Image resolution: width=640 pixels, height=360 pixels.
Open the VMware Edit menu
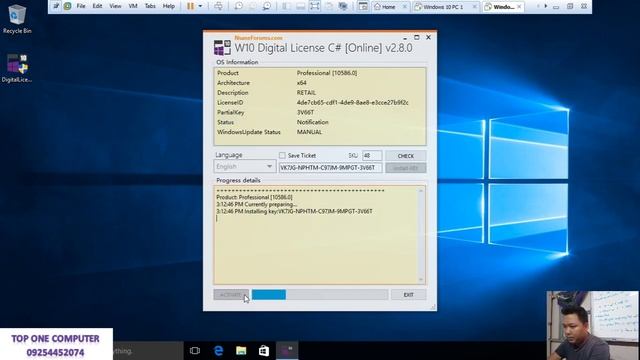(97, 6)
